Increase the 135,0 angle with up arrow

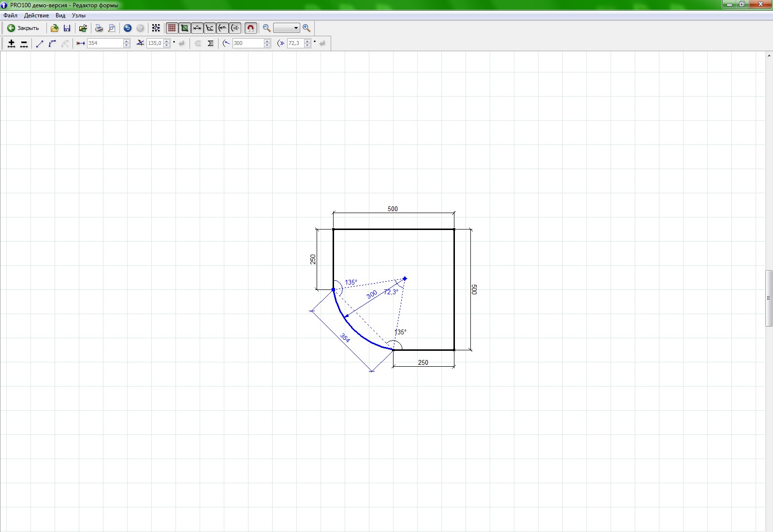[167, 41]
